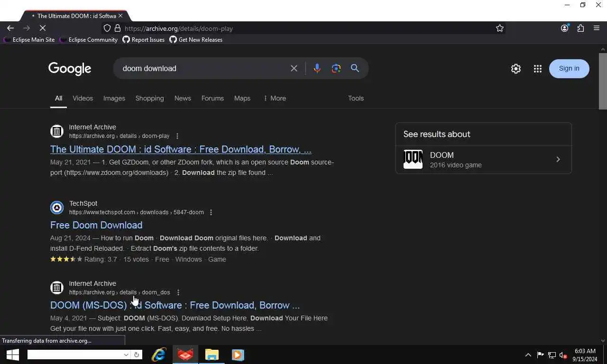The width and height of the screenshot is (607, 364).
Task: Open options menu for doom_dos result
Action: [x=178, y=292]
